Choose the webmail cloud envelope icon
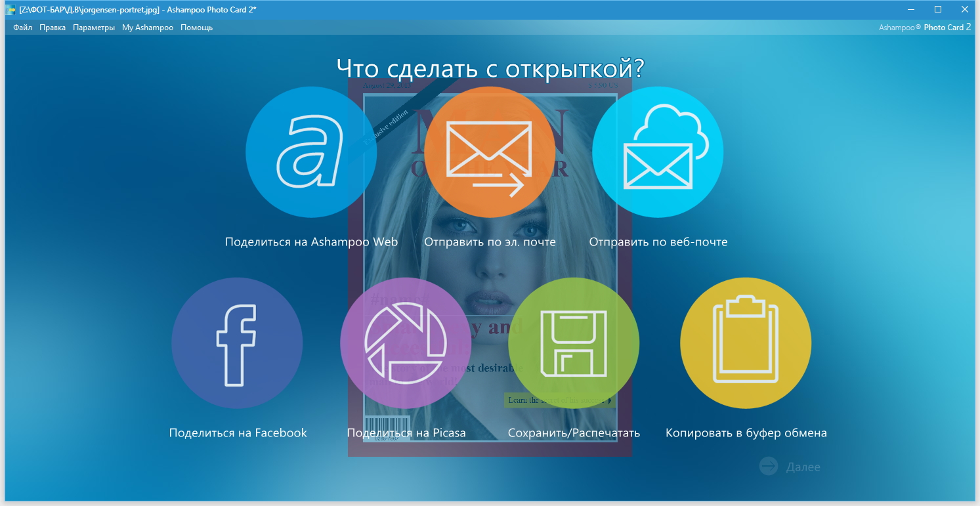 (x=658, y=152)
